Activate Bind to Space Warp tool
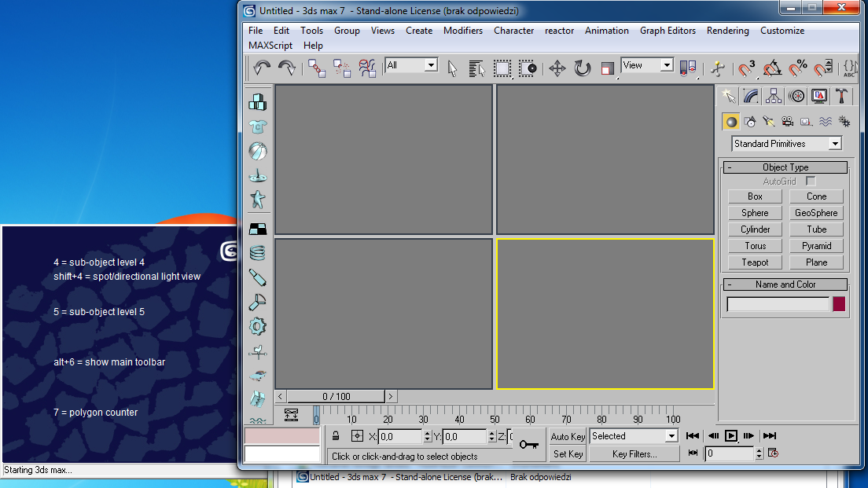This screenshot has height=488, width=868. (x=366, y=68)
